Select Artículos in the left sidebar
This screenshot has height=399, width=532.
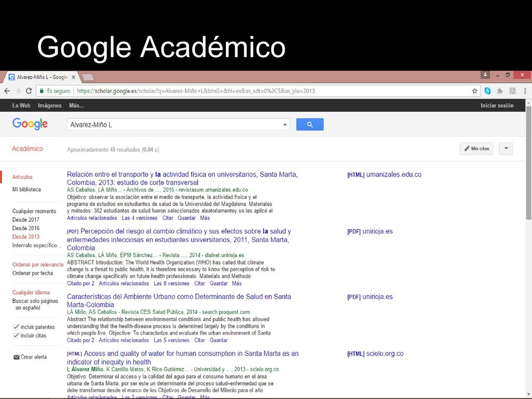click(x=22, y=177)
